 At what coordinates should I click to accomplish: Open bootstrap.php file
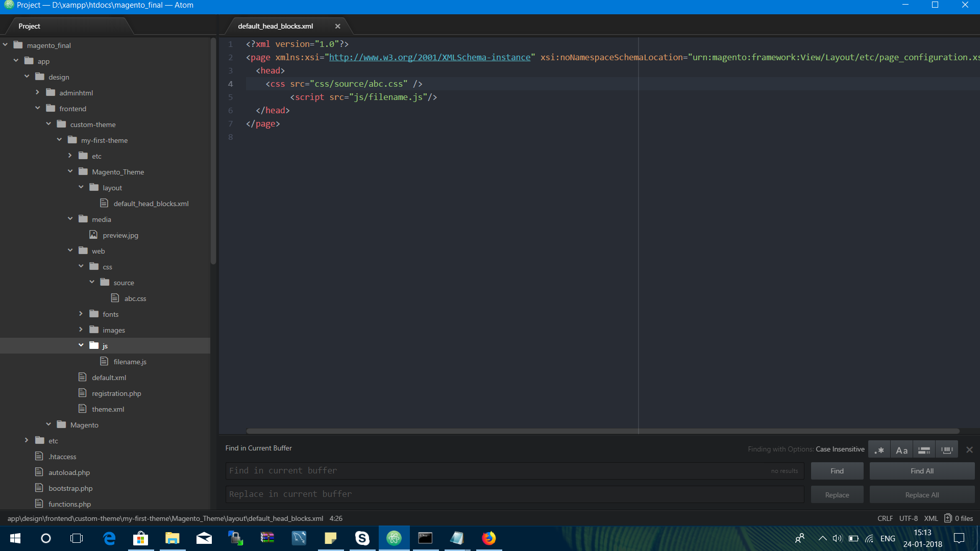pyautogui.click(x=70, y=488)
